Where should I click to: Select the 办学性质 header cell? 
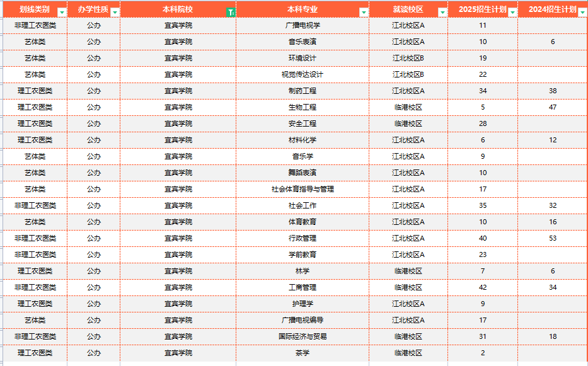click(x=94, y=9)
